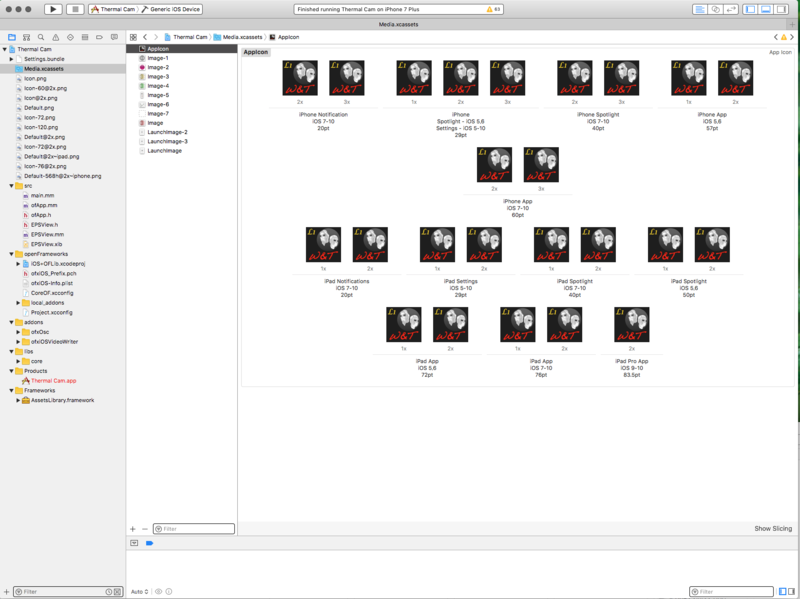Click the print description info icon
800x599 pixels.
tap(169, 592)
